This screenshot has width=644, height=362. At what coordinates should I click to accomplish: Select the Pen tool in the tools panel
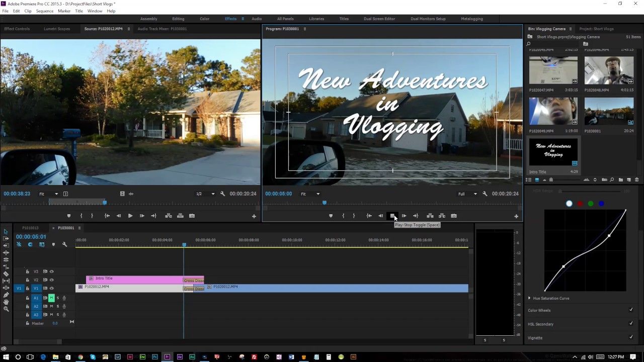point(6,295)
